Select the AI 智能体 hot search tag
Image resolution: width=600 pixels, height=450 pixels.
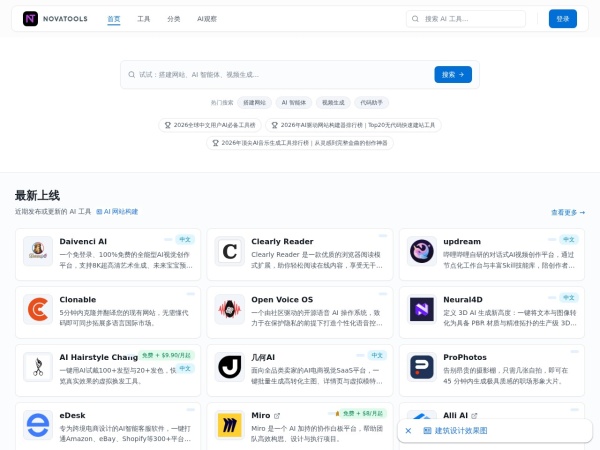[293, 103]
